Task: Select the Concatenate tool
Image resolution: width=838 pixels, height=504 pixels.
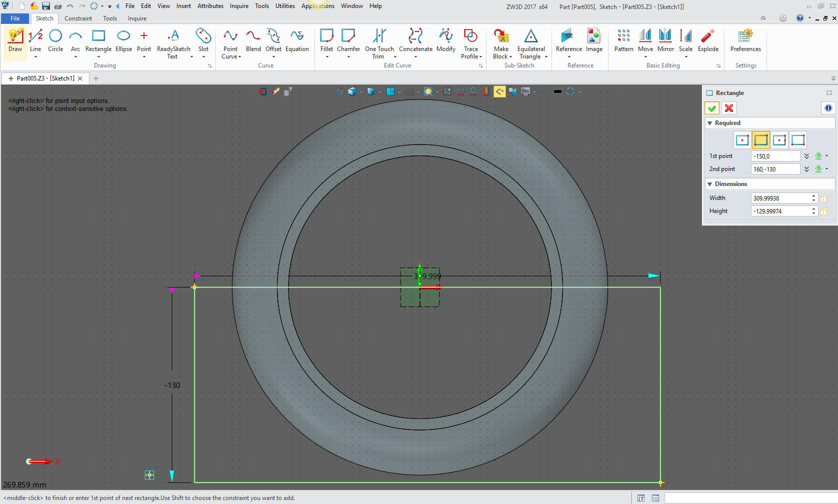Action: click(415, 41)
